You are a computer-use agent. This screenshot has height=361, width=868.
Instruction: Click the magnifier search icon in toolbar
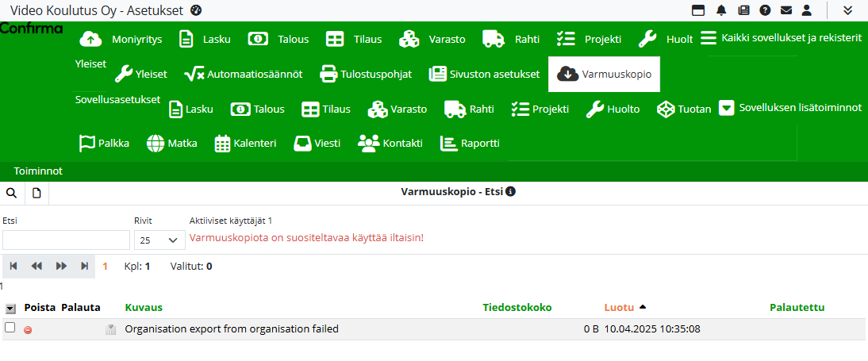tap(12, 193)
